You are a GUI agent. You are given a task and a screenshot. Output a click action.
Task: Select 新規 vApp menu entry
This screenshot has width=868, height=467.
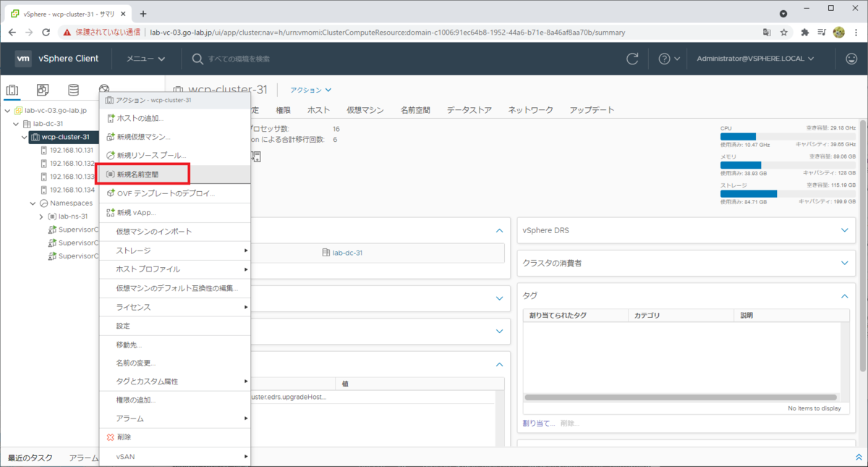click(x=174, y=212)
